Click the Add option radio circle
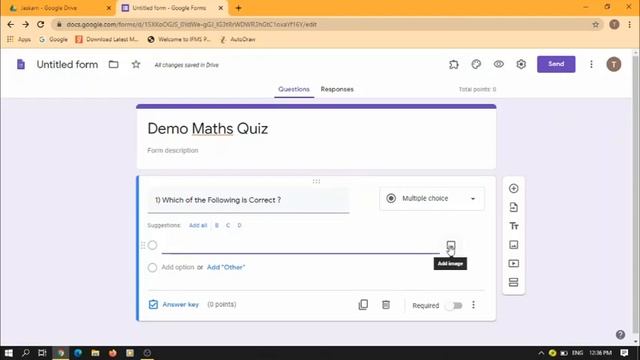Screen dimensions: 640x360 [x=152, y=267]
